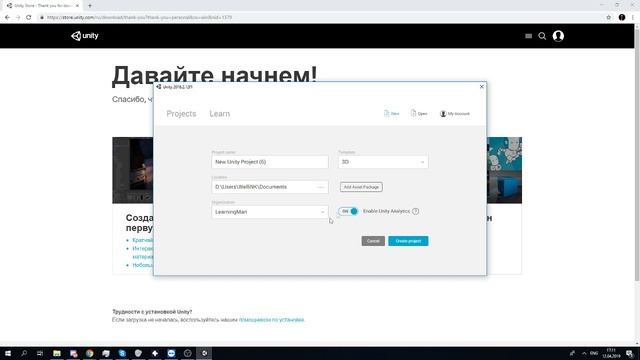This screenshot has height=360, width=640.
Task: Click the browser back arrow
Action: (x=7, y=17)
